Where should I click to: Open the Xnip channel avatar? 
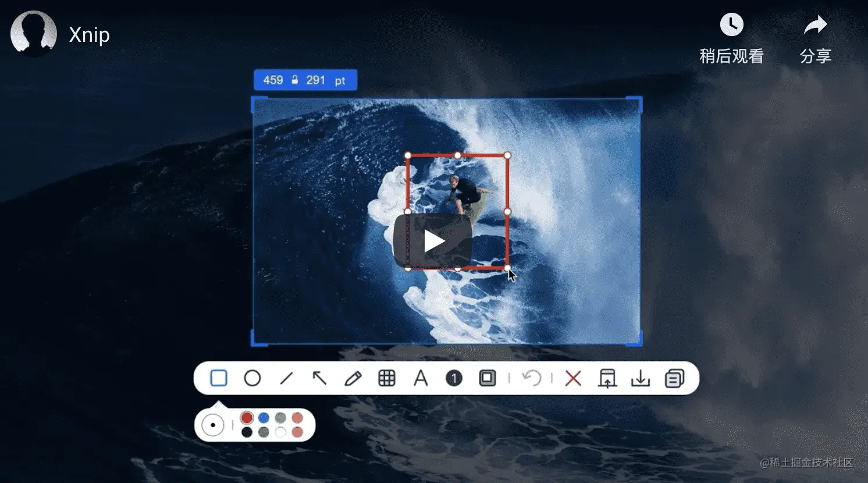click(x=34, y=34)
